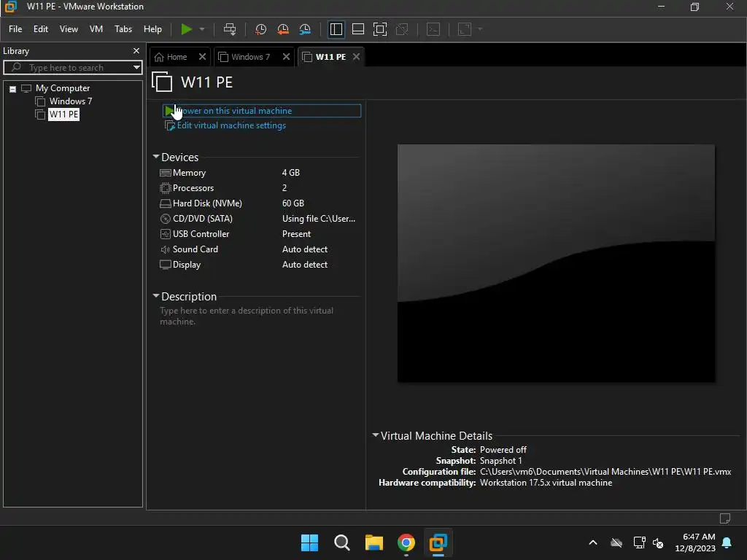Collapse the Description section
Screen dimensions: 747x560
click(156, 296)
